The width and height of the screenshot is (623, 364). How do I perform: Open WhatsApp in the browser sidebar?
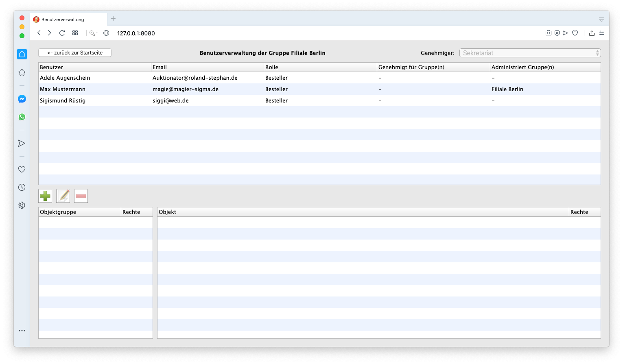pos(22,117)
